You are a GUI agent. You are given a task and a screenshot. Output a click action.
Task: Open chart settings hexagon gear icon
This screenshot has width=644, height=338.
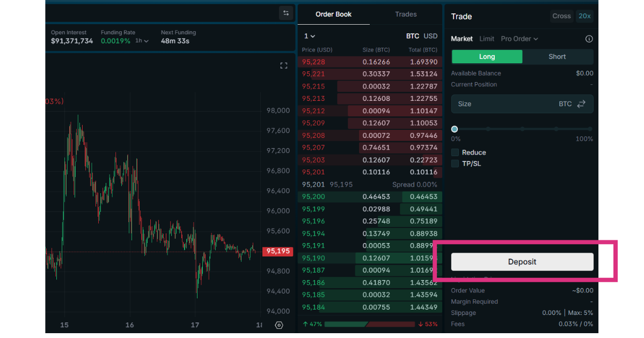click(x=279, y=325)
